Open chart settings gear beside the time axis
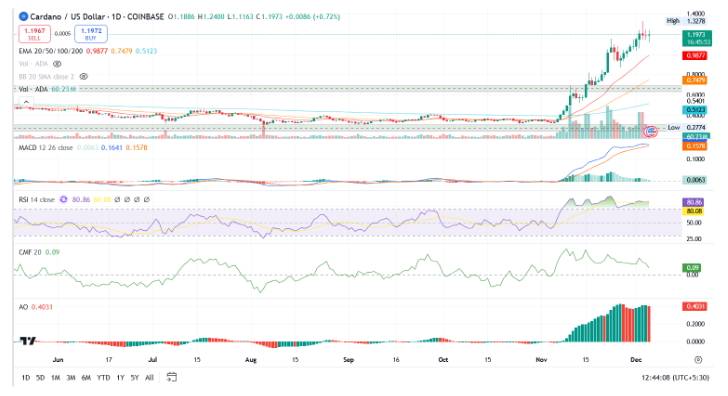 pyautogui.click(x=698, y=360)
